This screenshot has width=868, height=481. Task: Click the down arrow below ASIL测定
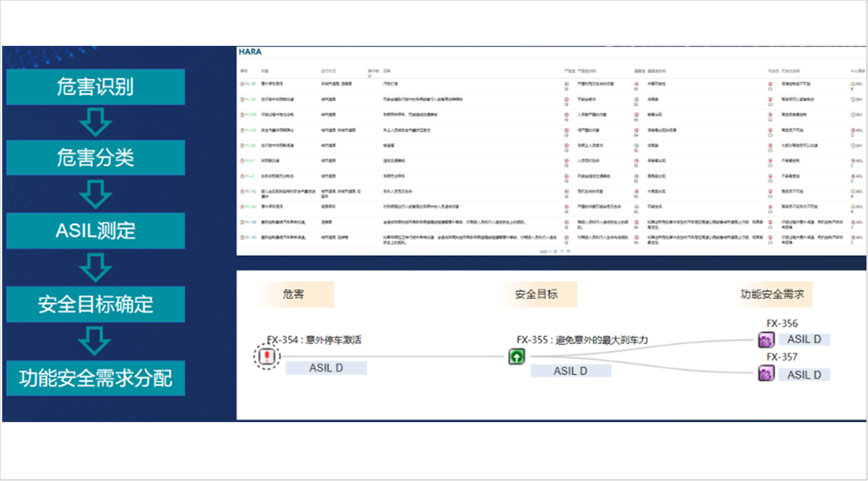click(96, 267)
